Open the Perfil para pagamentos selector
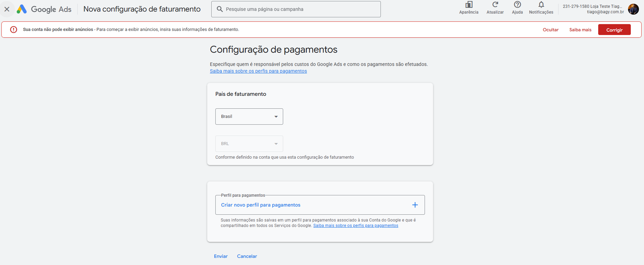Screen dimensions: 644x265 click(320, 205)
